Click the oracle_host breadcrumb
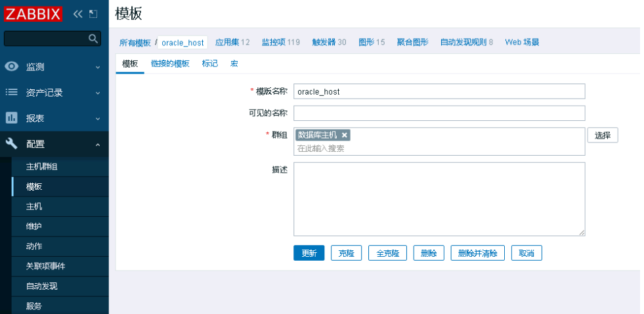This screenshot has height=314, width=644. (182, 42)
